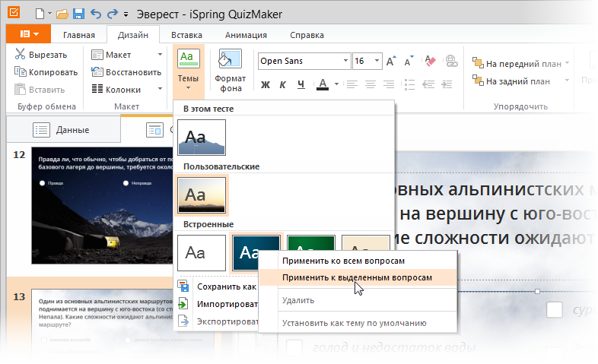The height and width of the screenshot is (364, 598).
Task: Toggle bulleted list icon
Action: (409, 84)
